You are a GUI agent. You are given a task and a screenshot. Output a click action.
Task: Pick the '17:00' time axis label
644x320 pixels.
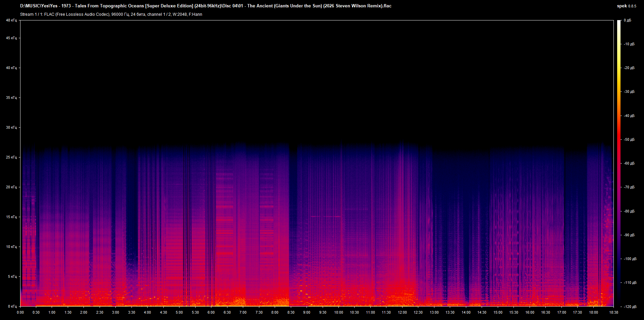coord(561,312)
